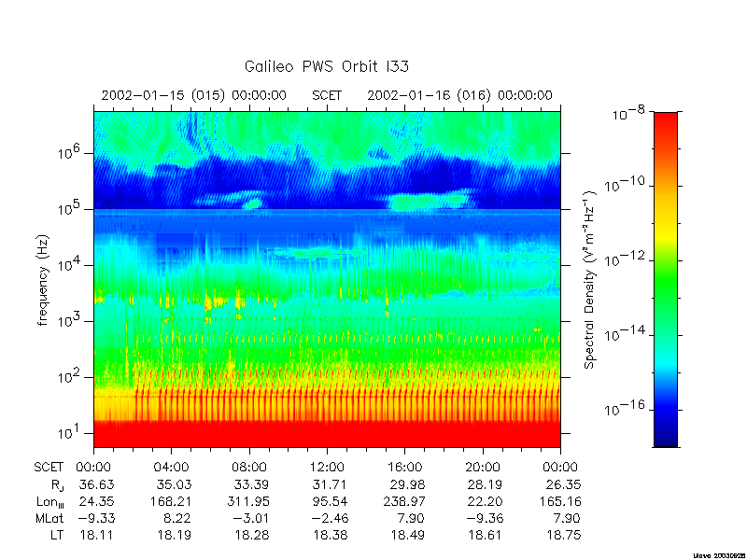Click the RJ value 31.71
747x560 pixels.
tap(330, 484)
